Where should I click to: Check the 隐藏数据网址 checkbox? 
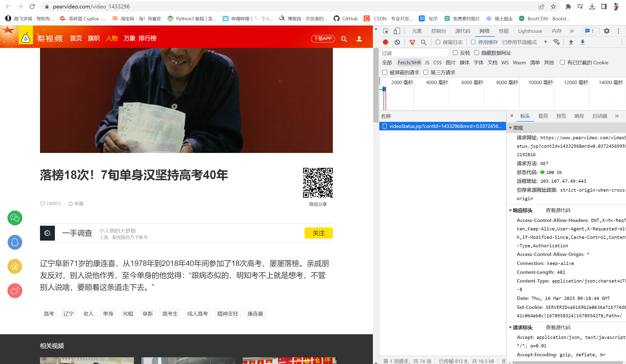tap(476, 53)
